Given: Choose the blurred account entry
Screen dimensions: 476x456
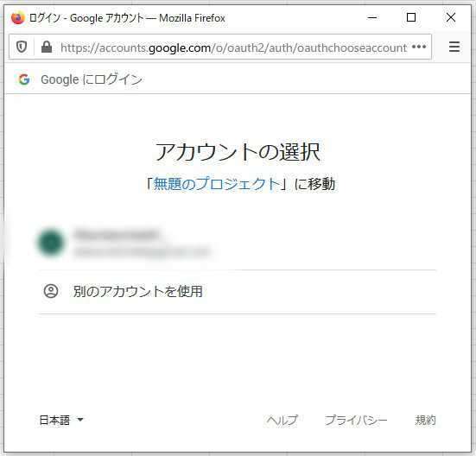Looking at the screenshot, I should click(x=237, y=243).
